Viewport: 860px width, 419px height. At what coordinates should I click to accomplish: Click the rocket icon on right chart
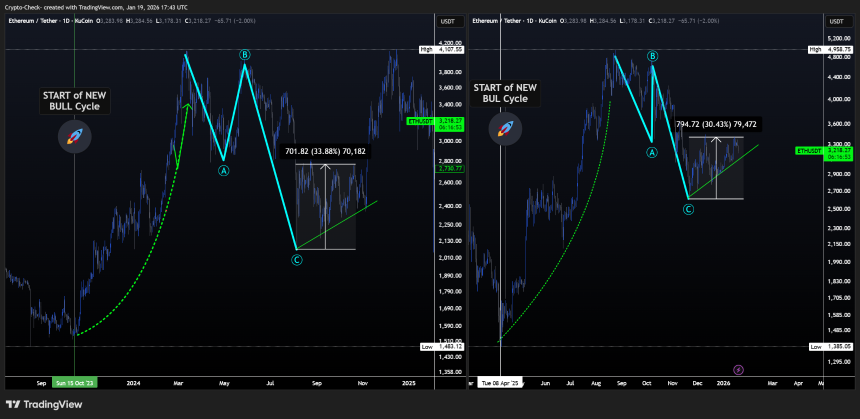505,128
